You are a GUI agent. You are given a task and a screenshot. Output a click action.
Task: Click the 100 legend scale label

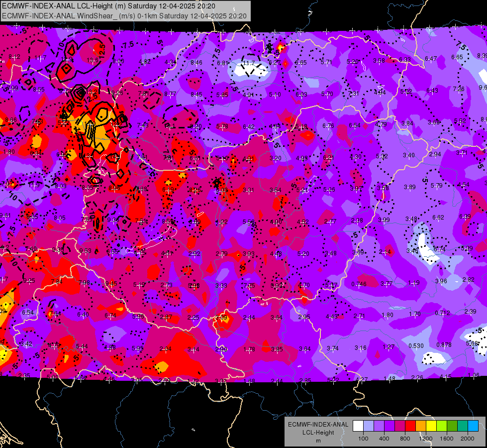tap(363, 439)
